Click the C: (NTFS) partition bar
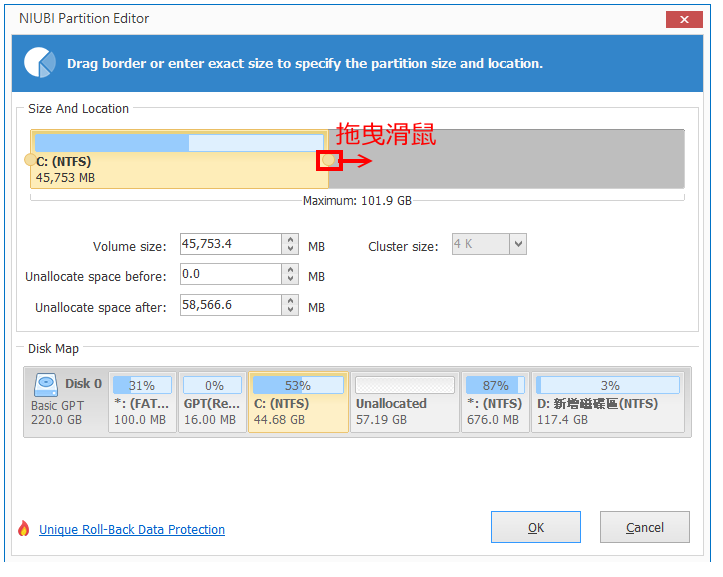The image size is (723, 577). tap(179, 159)
